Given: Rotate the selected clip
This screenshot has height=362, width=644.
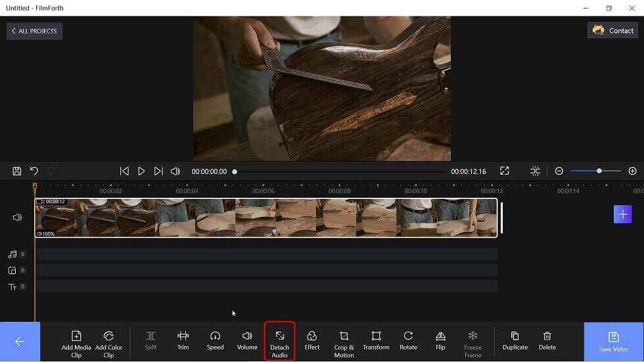Looking at the screenshot, I should (x=408, y=341).
